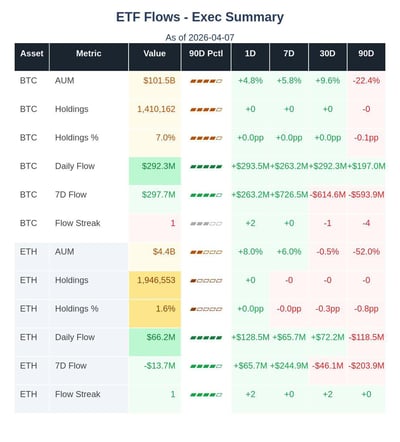Click the ETF Flows - Exec Summary title

point(200,17)
